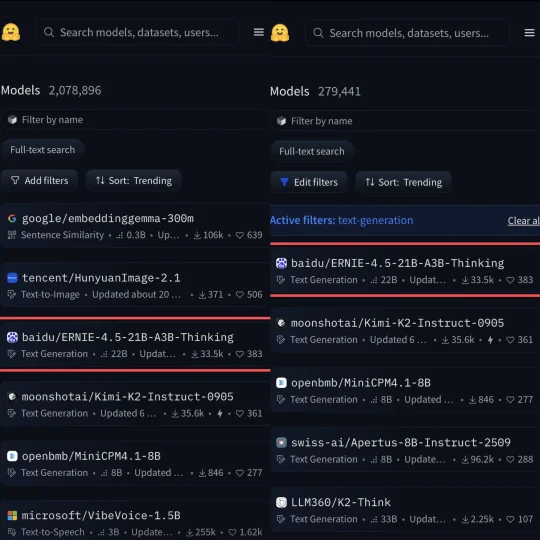
Task: Open the Sort: Trending dropdown in left panel
Action: click(134, 180)
